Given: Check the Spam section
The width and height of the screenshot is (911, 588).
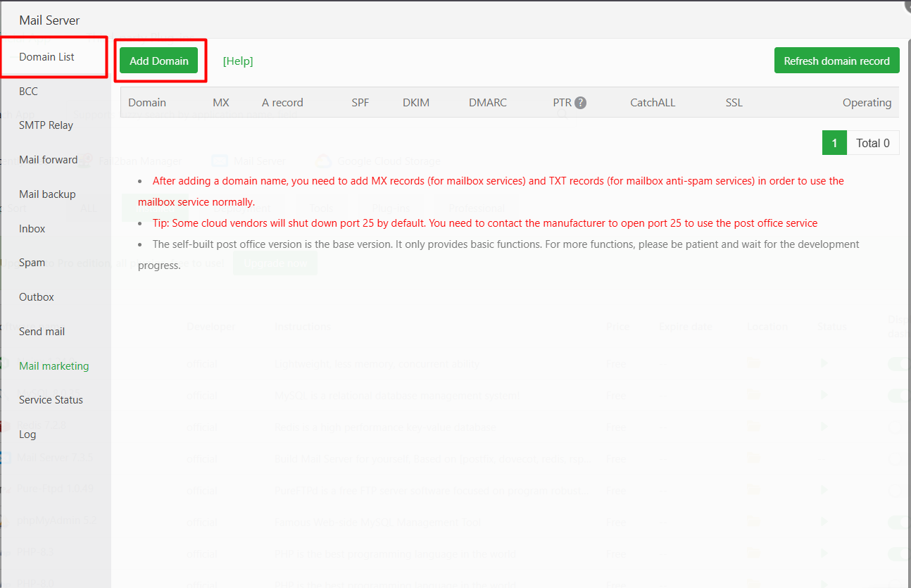Looking at the screenshot, I should [32, 262].
